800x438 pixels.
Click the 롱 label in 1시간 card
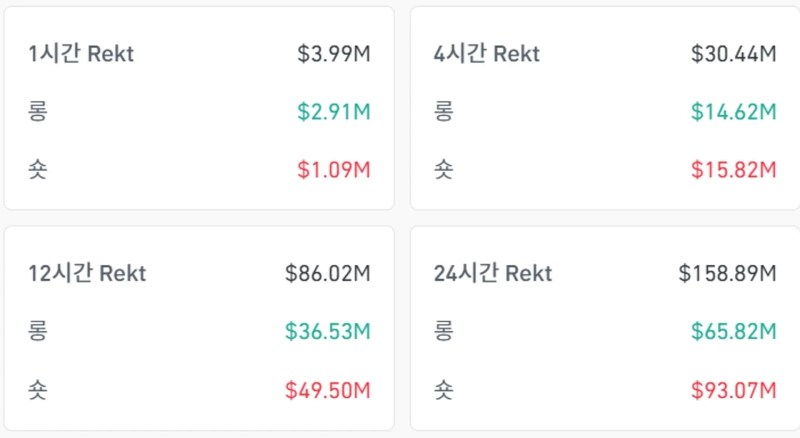click(x=38, y=112)
